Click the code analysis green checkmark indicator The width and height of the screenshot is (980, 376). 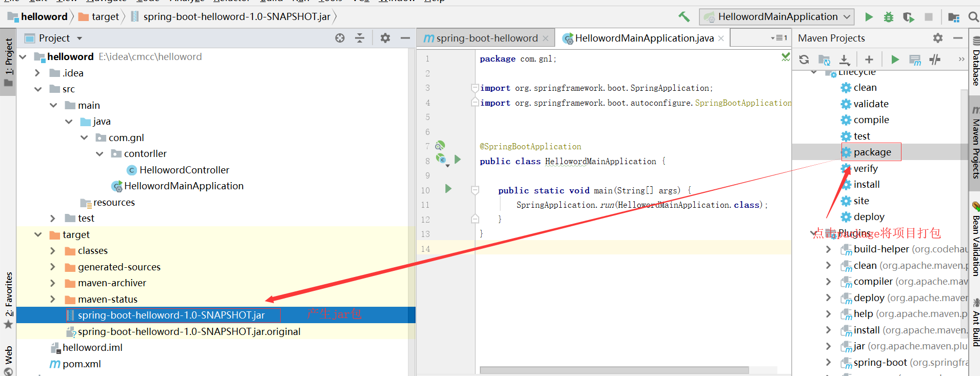click(x=785, y=57)
